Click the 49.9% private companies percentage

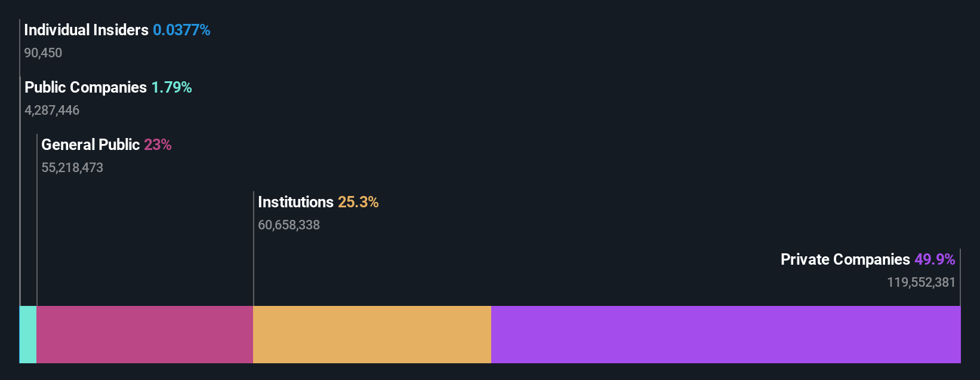tap(935, 259)
